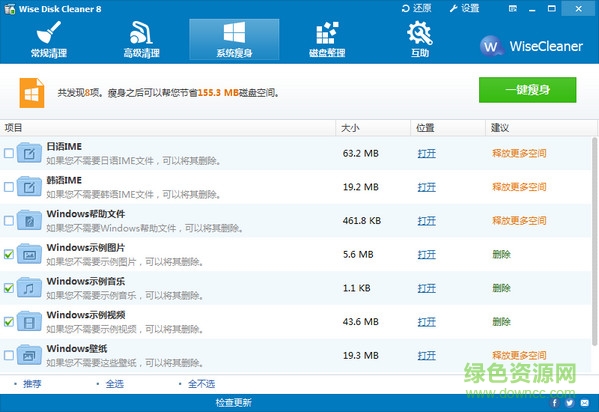This screenshot has height=412, width=599.
Task: Uncheck the Windows示例视频 checkbox
Action: [x=9, y=321]
